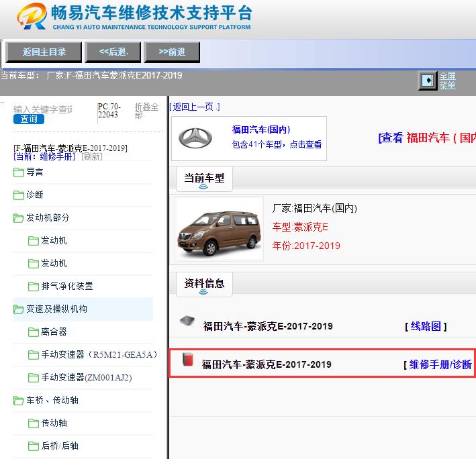The width and height of the screenshot is (476, 459).
Task: Select 变速及操纵机构 tree label
Action: (56, 309)
